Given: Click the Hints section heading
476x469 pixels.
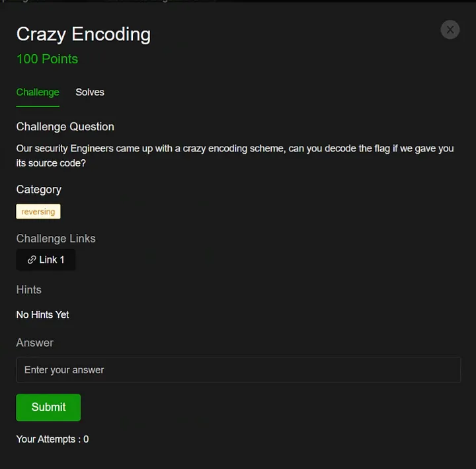Looking at the screenshot, I should 29,290.
